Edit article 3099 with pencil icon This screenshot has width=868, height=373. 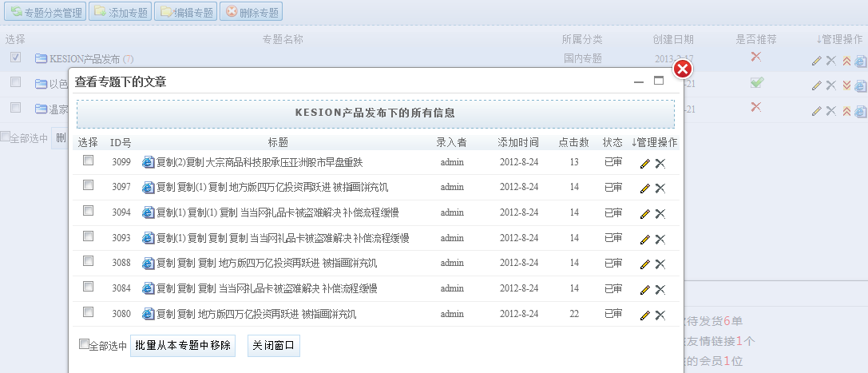(644, 163)
